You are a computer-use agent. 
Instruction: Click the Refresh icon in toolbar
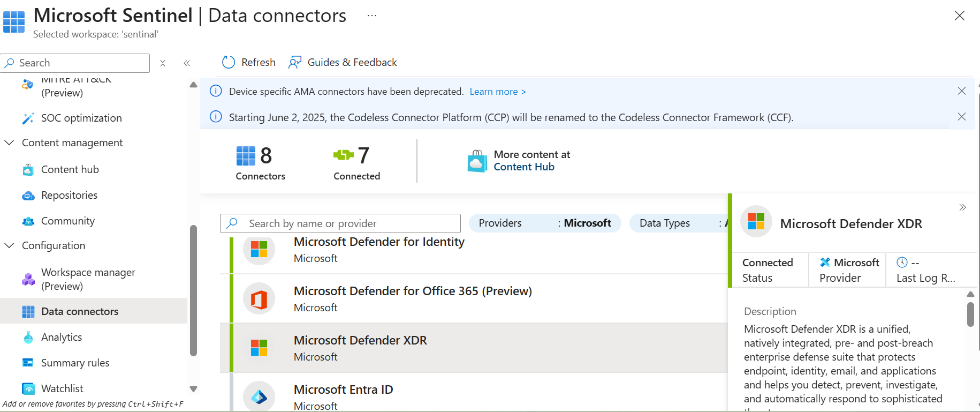point(229,62)
